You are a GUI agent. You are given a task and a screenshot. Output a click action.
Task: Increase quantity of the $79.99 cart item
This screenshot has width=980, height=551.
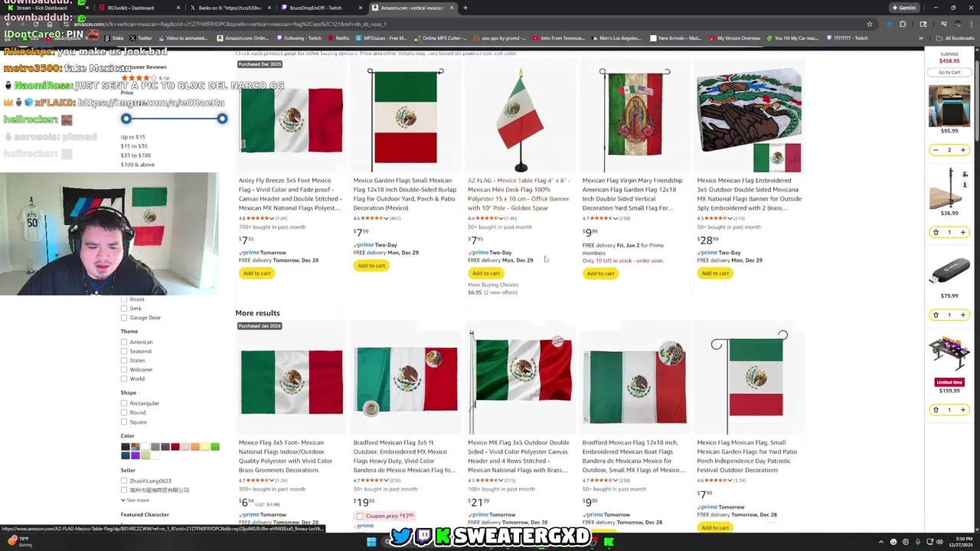(963, 315)
